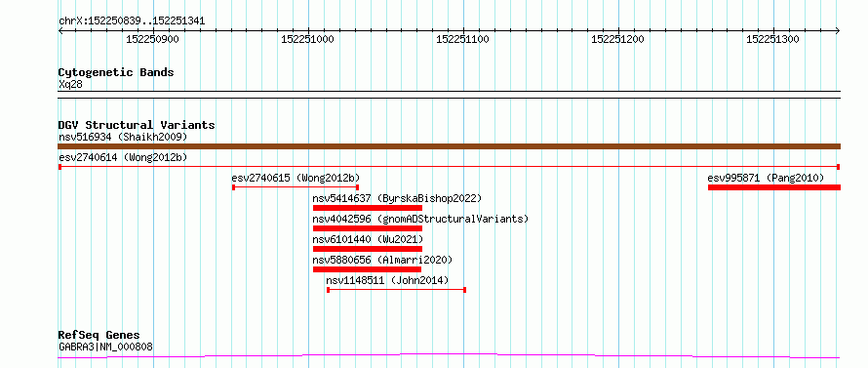
Task: Click the red bar beneath nsv5414637
Action: [x=368, y=208]
